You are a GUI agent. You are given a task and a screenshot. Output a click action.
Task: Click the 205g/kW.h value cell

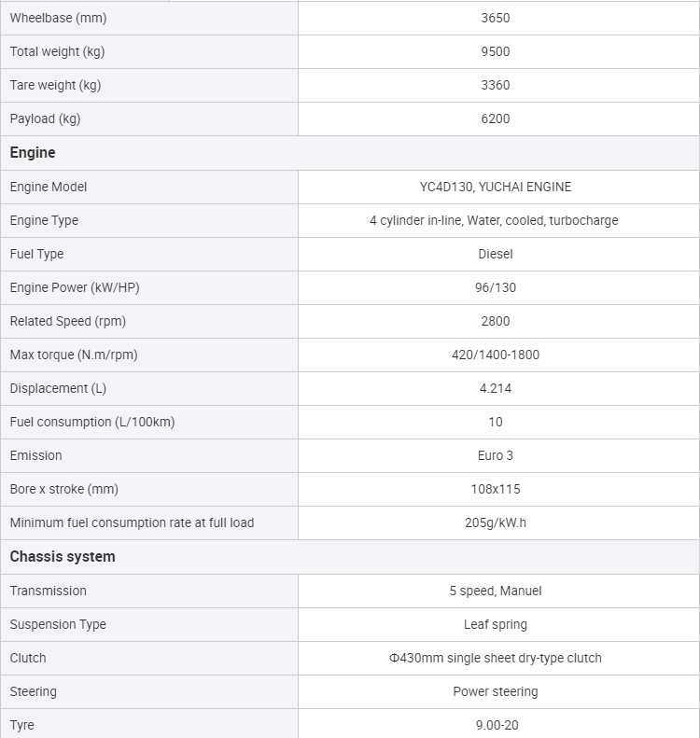pyautogui.click(x=496, y=522)
